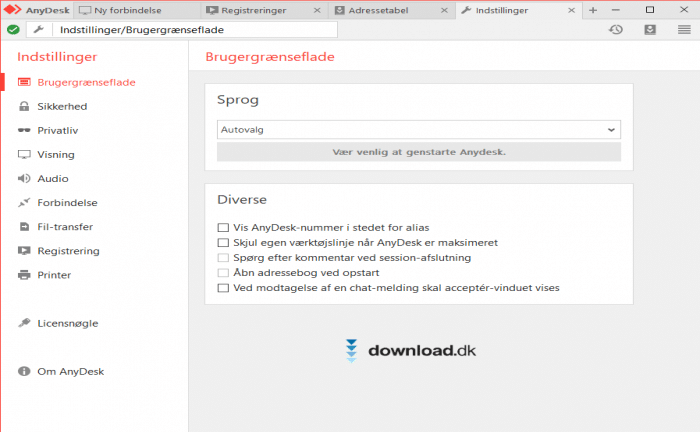
Task: Click the Registrering recording icon
Action: 24,251
